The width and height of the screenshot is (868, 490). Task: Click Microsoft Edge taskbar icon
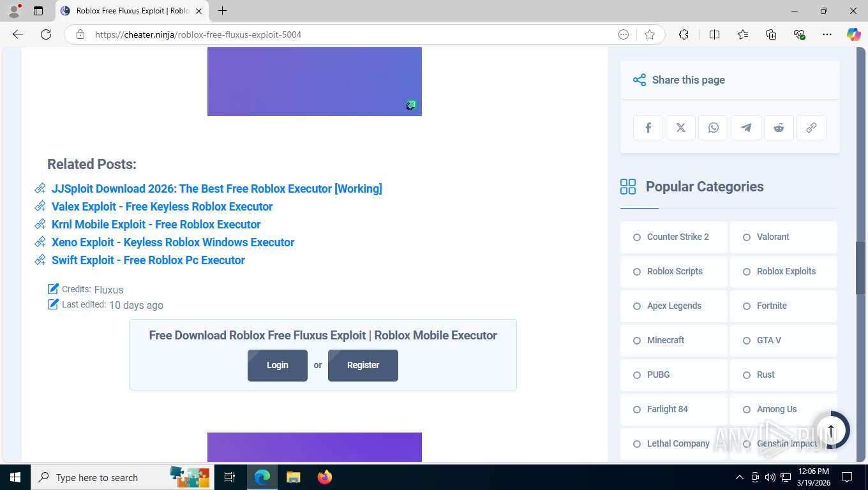click(x=262, y=477)
